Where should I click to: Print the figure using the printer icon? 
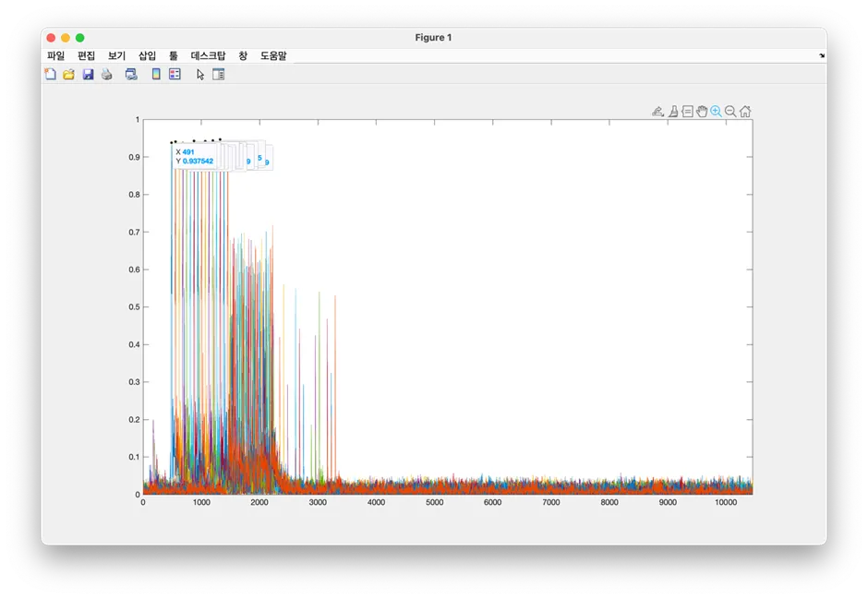pos(107,74)
